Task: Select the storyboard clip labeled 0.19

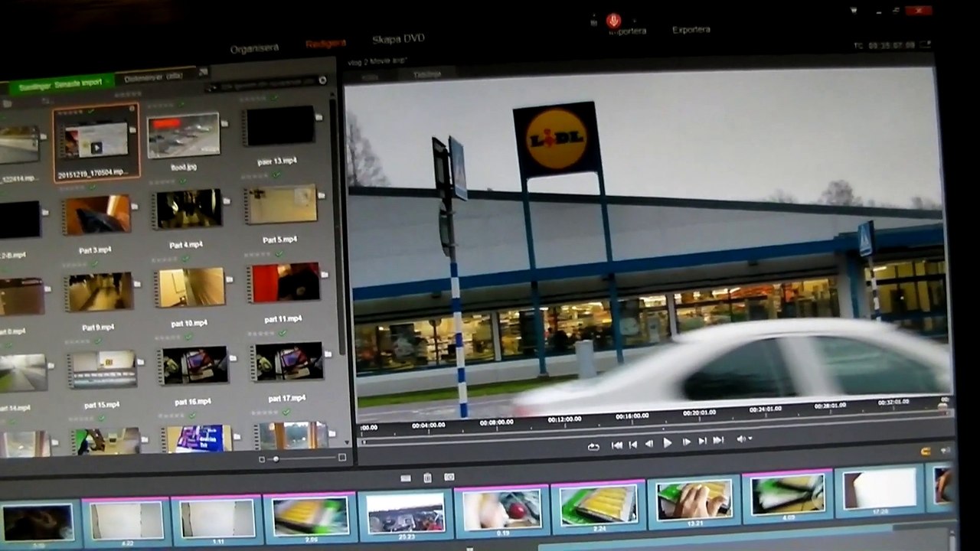Action: 501,509
